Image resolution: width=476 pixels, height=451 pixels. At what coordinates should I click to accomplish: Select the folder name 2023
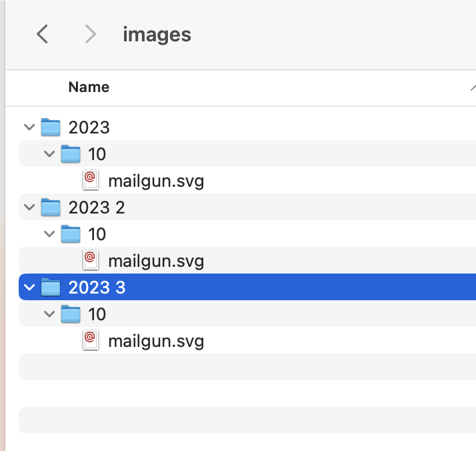coord(89,127)
